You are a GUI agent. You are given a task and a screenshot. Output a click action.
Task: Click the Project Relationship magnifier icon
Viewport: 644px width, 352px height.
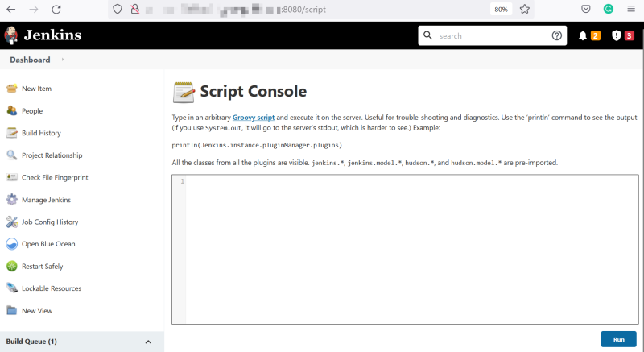[12, 155]
